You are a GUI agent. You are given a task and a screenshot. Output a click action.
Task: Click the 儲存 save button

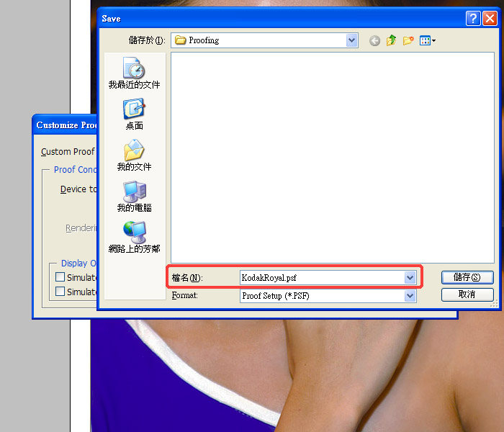tap(467, 277)
